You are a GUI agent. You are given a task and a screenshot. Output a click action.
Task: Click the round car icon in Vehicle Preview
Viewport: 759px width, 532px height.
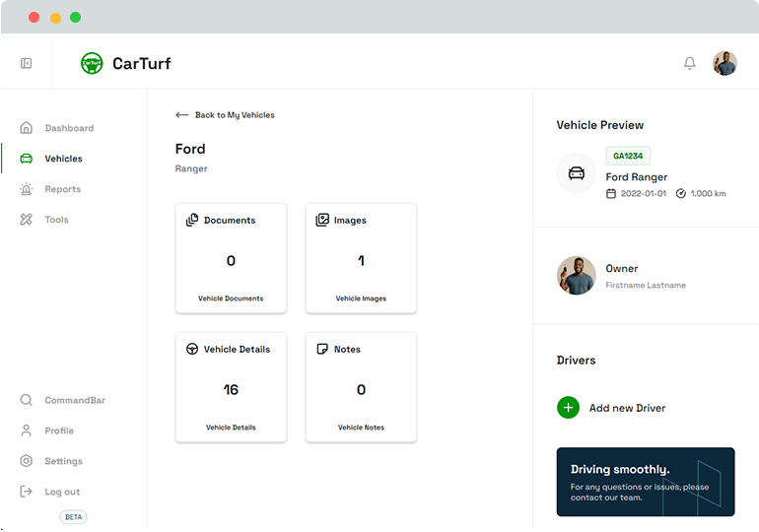(576, 173)
